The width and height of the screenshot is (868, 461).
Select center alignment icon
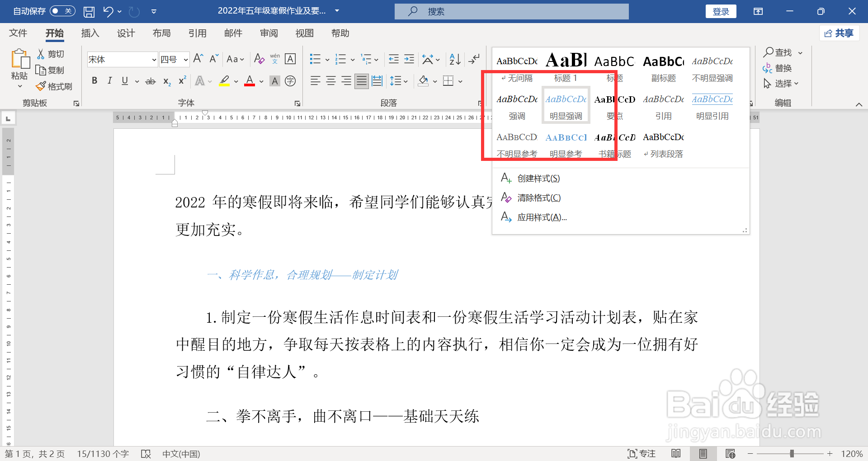(330, 80)
